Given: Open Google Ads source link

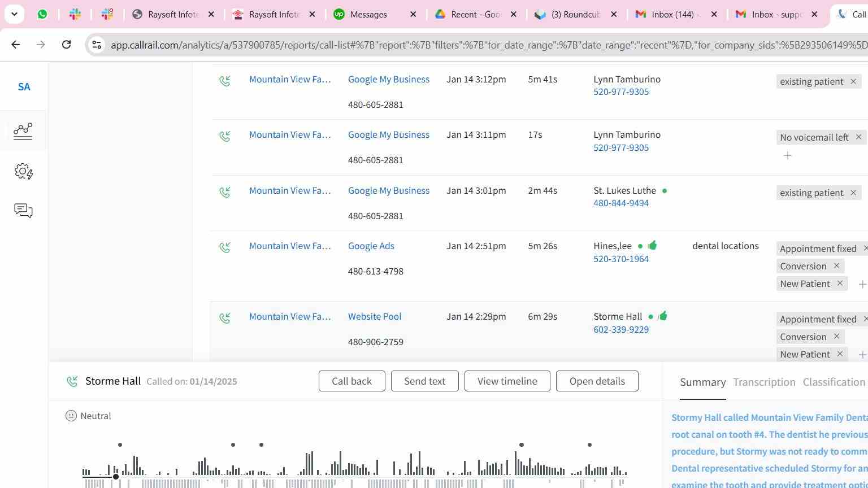Looking at the screenshot, I should point(371,246).
